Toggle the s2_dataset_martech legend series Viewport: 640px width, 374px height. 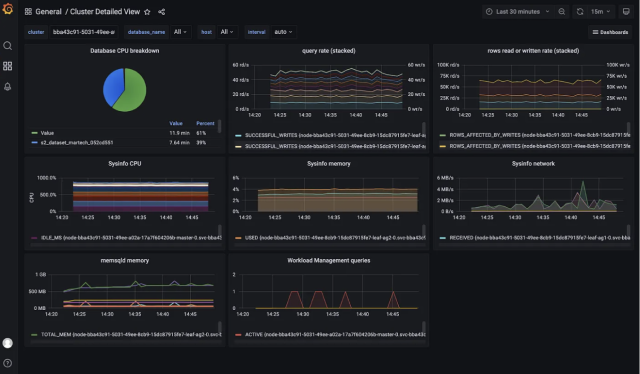[77, 142]
